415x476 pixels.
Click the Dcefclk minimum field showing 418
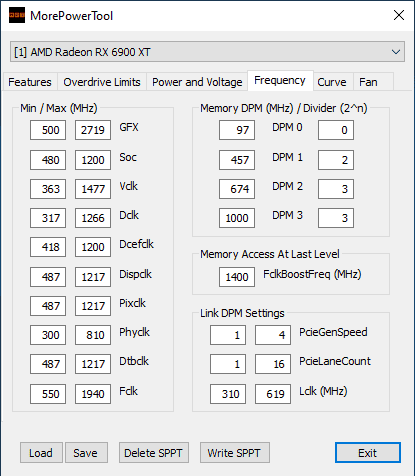(x=48, y=247)
